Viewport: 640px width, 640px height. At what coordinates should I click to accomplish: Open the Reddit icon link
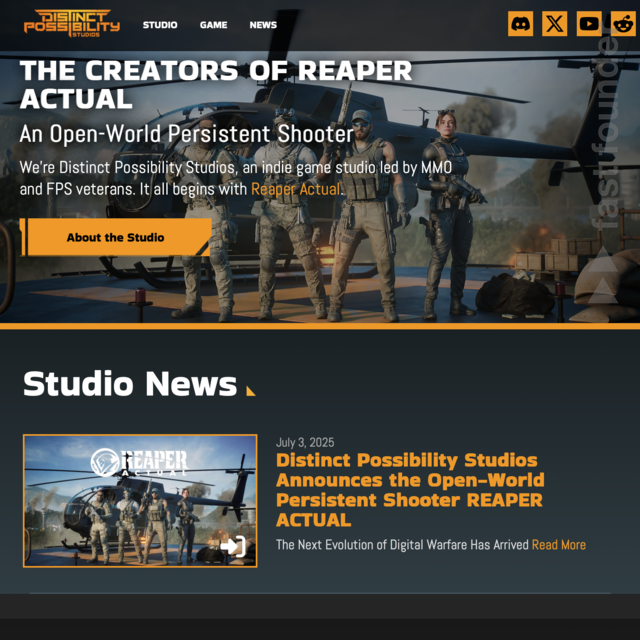point(623,24)
